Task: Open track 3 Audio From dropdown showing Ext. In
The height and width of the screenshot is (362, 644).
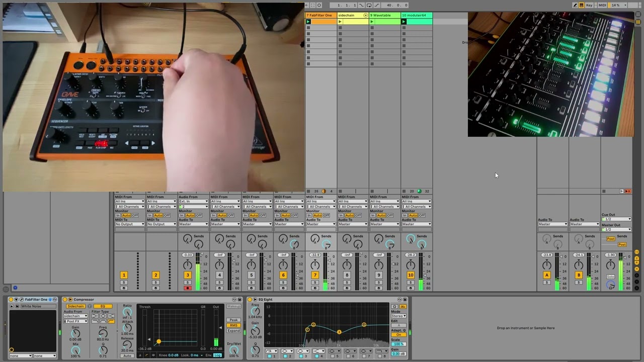Action: 193,202
